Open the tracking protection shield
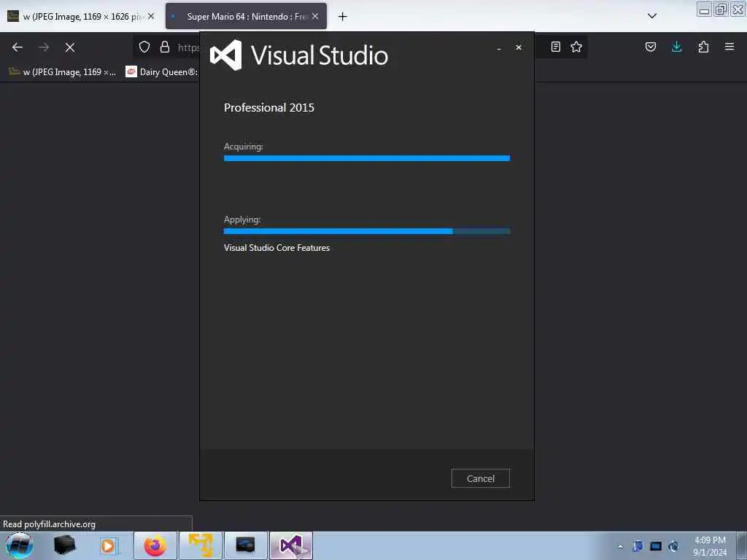Image resolution: width=747 pixels, height=560 pixels. tap(144, 47)
